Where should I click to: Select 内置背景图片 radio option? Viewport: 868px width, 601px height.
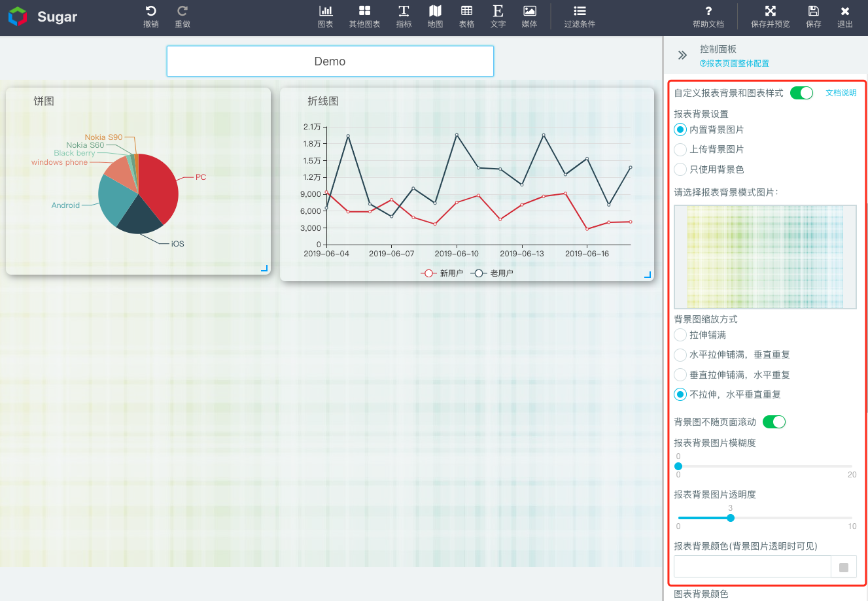tap(680, 129)
